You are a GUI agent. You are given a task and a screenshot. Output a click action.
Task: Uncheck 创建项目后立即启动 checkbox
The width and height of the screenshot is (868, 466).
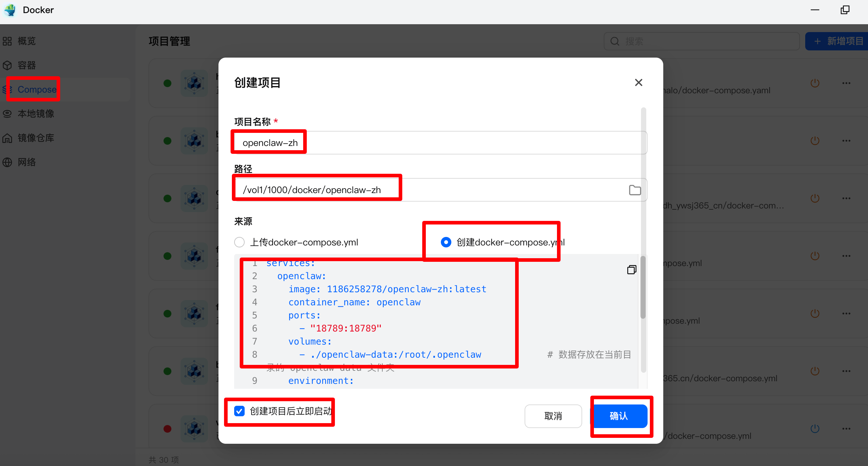(x=239, y=411)
